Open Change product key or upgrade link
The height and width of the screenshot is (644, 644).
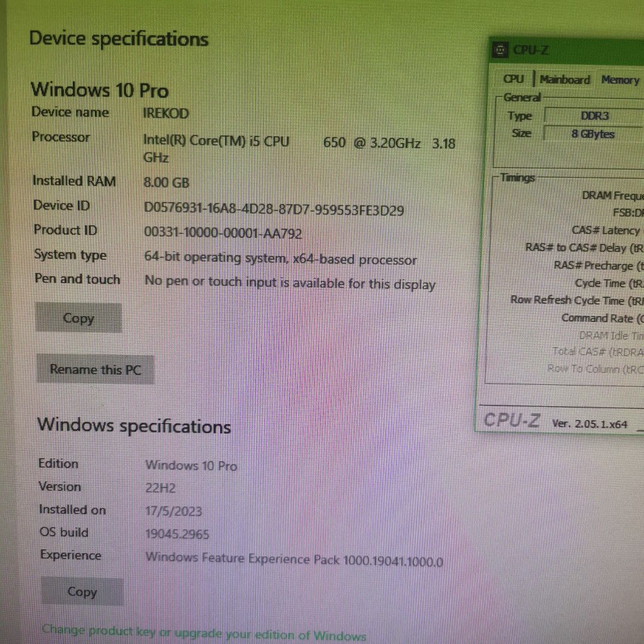(x=204, y=633)
